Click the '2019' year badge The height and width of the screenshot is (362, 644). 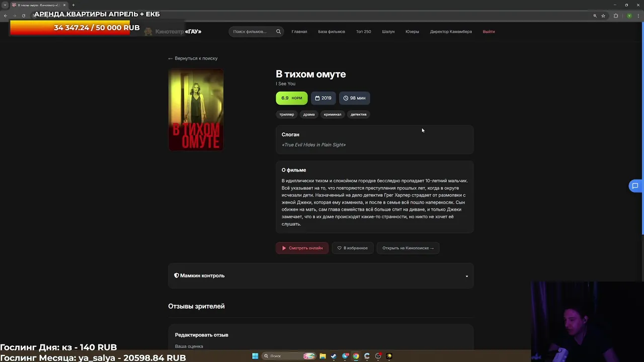(x=323, y=98)
